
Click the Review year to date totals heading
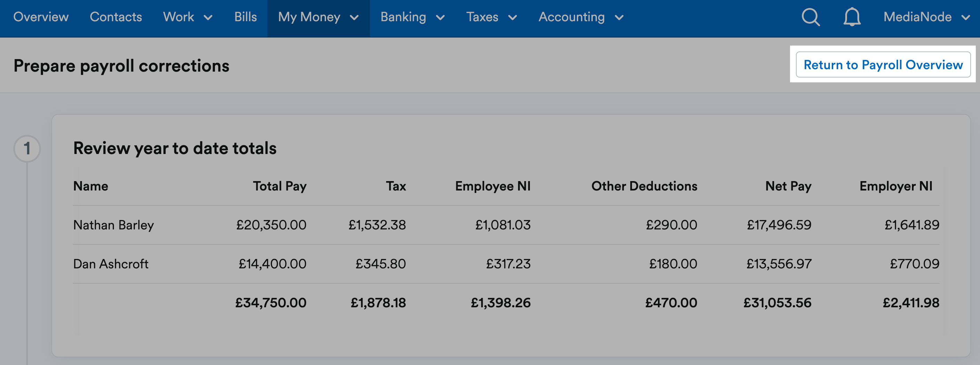[175, 148]
